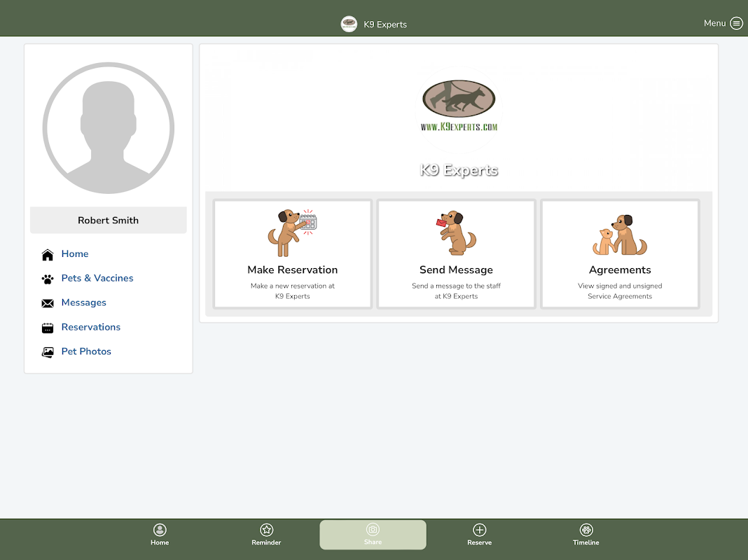Click the Menu text in top right

[x=714, y=23]
